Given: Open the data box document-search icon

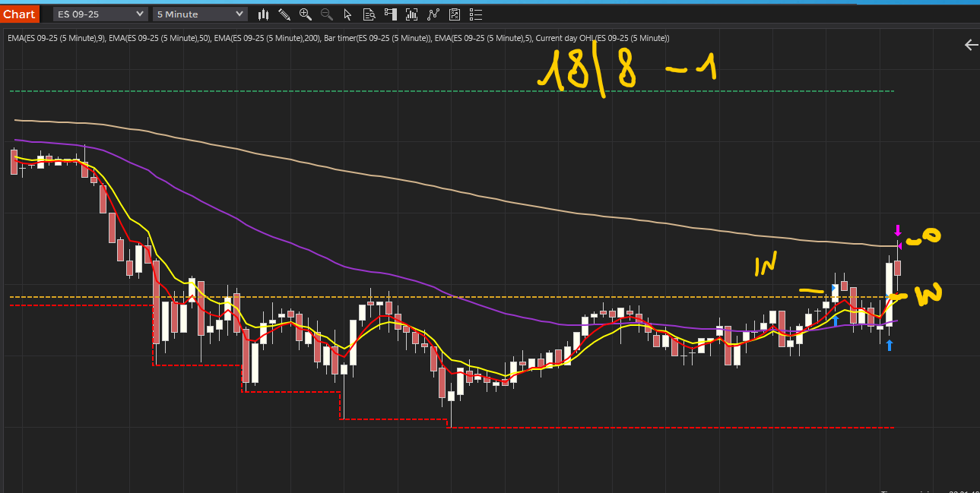Looking at the screenshot, I should 369,14.
